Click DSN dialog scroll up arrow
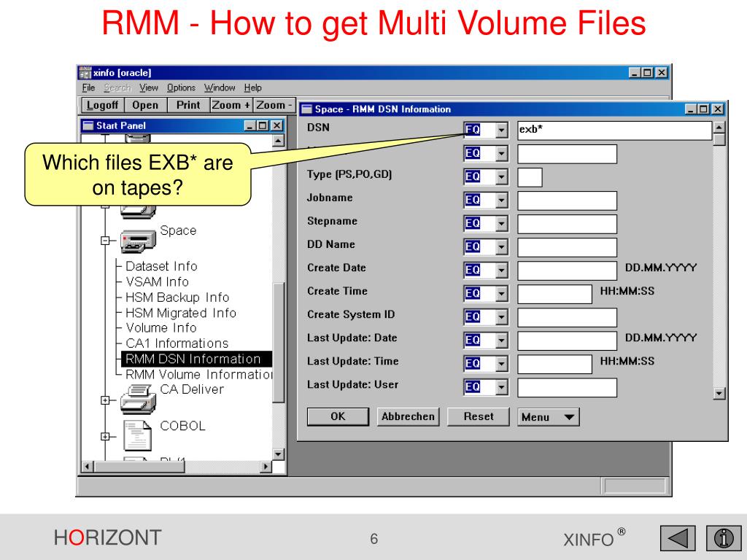This screenshot has width=747, height=560. click(719, 127)
